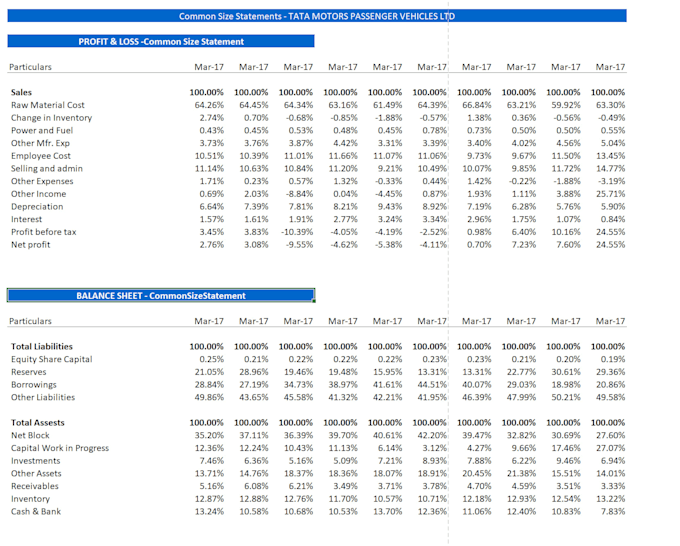
Task: Click the Borrowings label
Action: (34, 385)
